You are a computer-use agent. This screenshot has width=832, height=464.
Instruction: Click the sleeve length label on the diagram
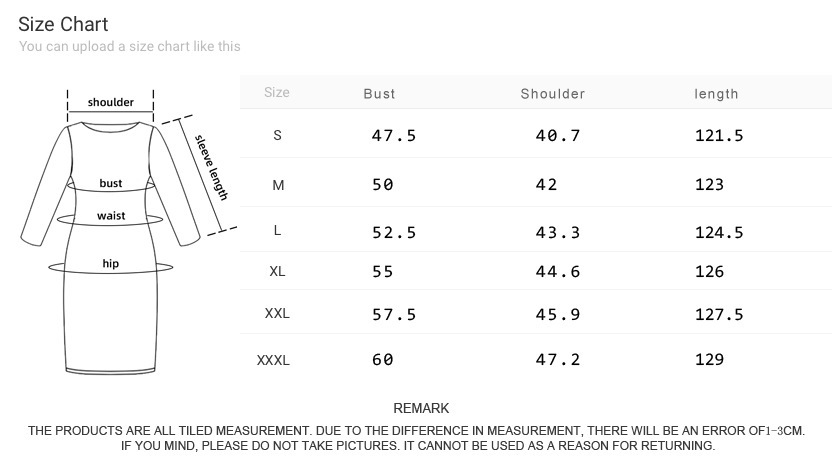pyautogui.click(x=212, y=166)
